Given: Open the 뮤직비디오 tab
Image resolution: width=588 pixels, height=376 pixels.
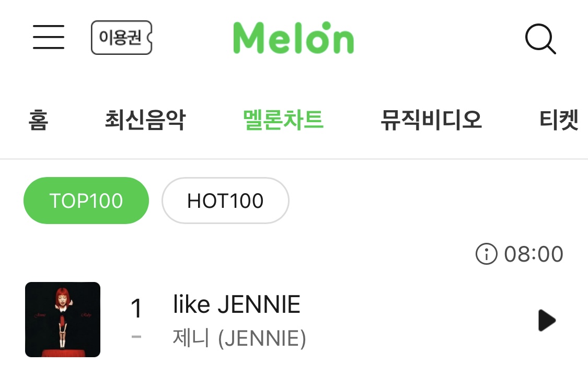Looking at the screenshot, I should point(431,120).
